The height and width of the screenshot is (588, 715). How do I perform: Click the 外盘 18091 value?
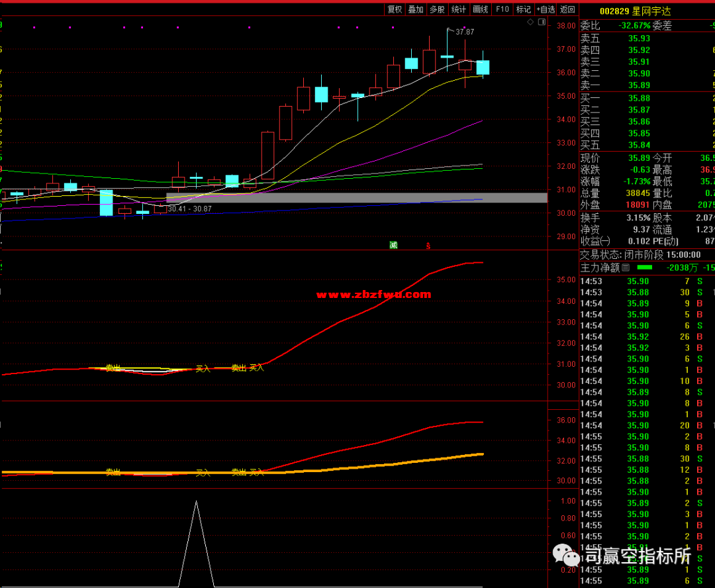[x=638, y=205]
